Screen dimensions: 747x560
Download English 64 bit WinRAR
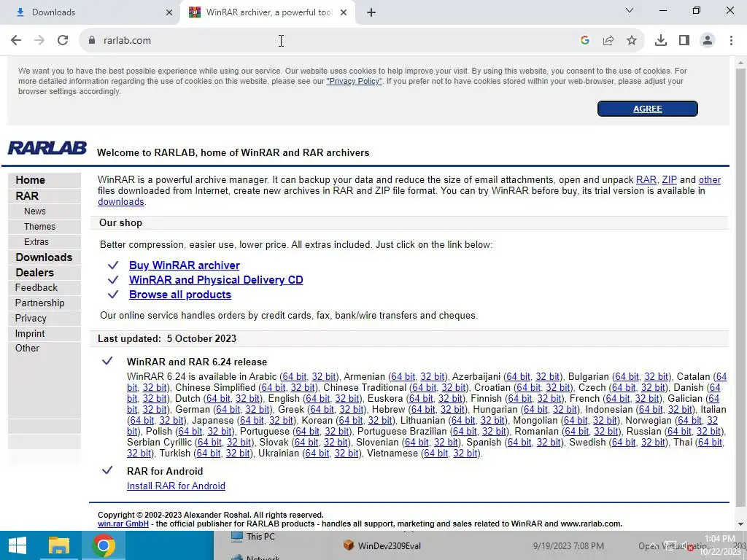tap(318, 399)
